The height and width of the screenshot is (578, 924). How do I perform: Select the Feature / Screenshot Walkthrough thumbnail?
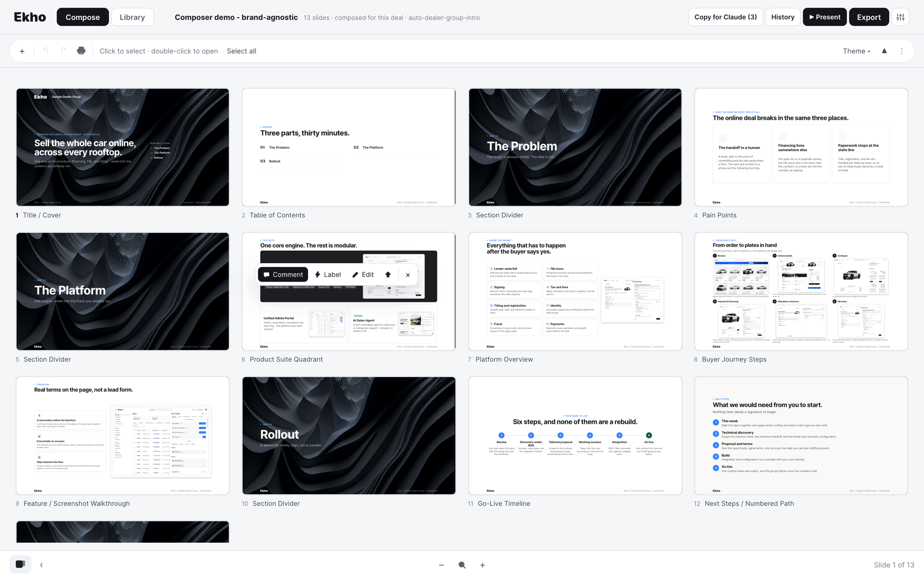pos(123,435)
